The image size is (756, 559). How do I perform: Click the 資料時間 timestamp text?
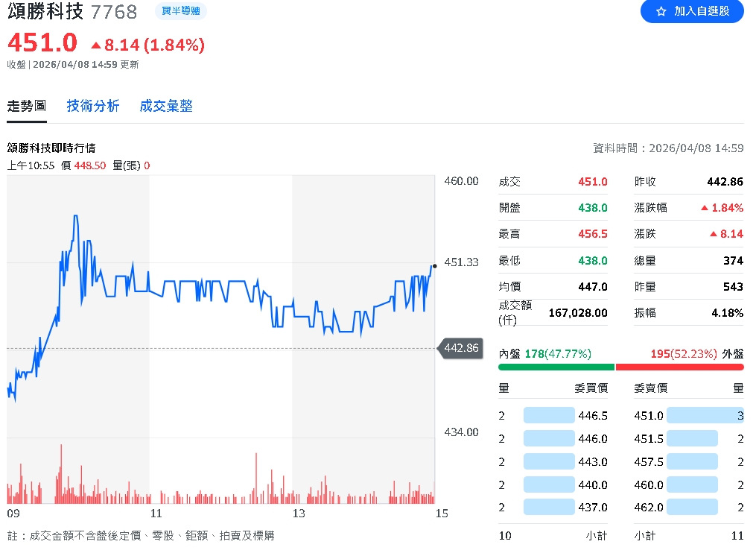(x=667, y=148)
